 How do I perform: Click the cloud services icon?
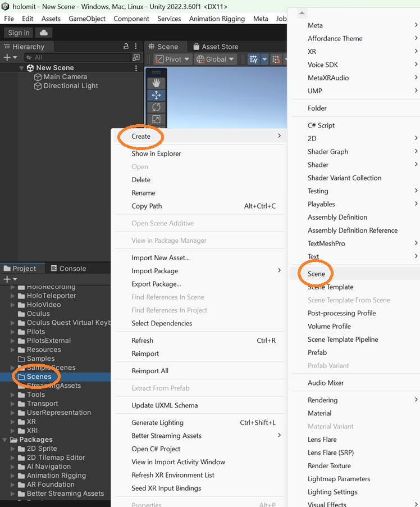pyautogui.click(x=44, y=33)
